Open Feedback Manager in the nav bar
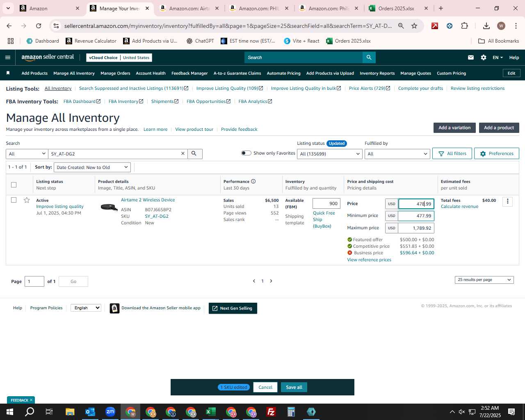 point(189,73)
